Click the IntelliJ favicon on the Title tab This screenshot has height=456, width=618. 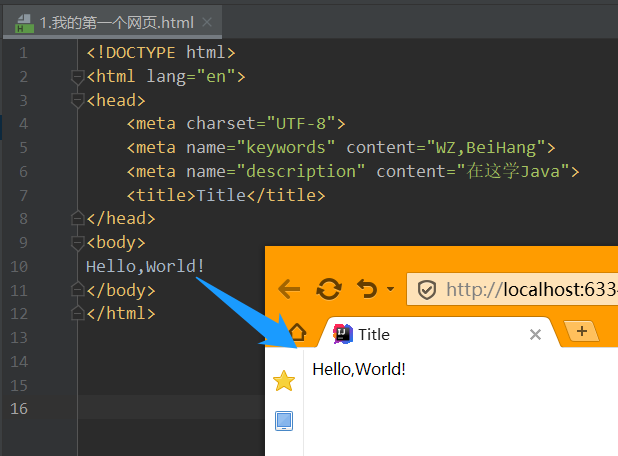[x=343, y=334]
